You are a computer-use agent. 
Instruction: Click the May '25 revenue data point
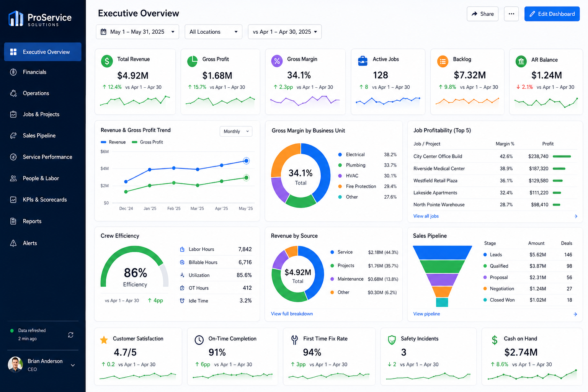click(x=247, y=161)
